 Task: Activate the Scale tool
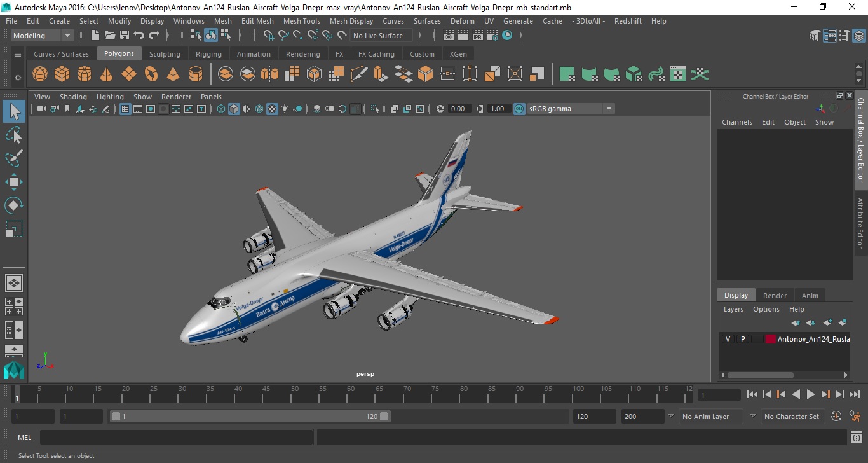click(x=14, y=229)
